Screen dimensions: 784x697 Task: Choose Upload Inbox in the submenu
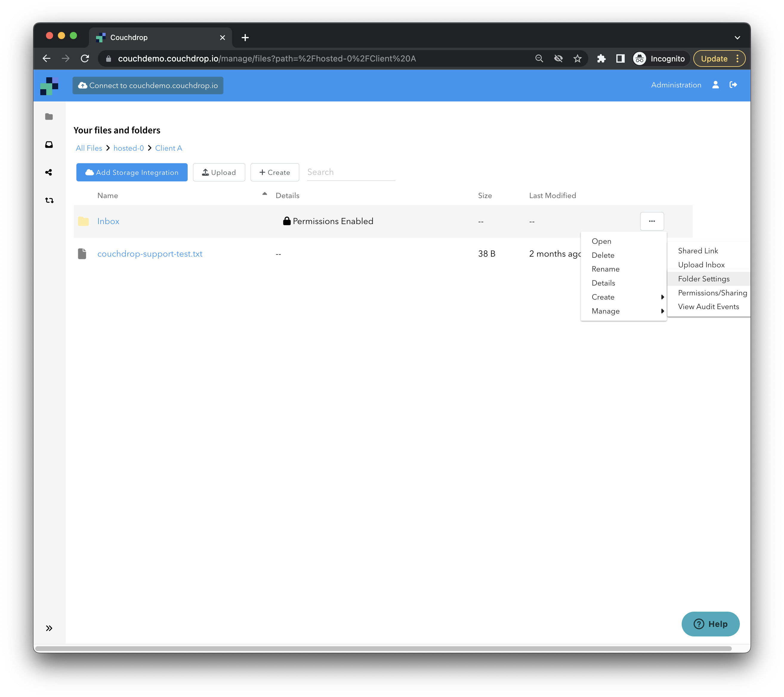point(709,265)
